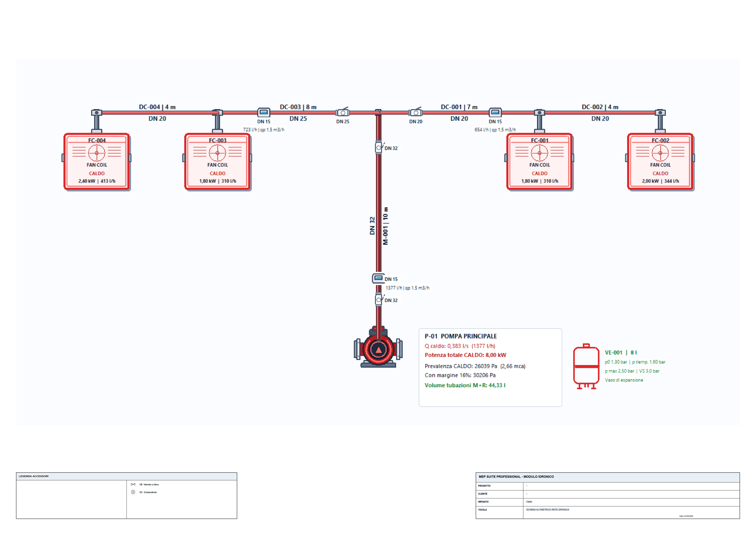
Task: Click the 'LEGENDA ACCESSORI' legend header
Action: click(34, 476)
